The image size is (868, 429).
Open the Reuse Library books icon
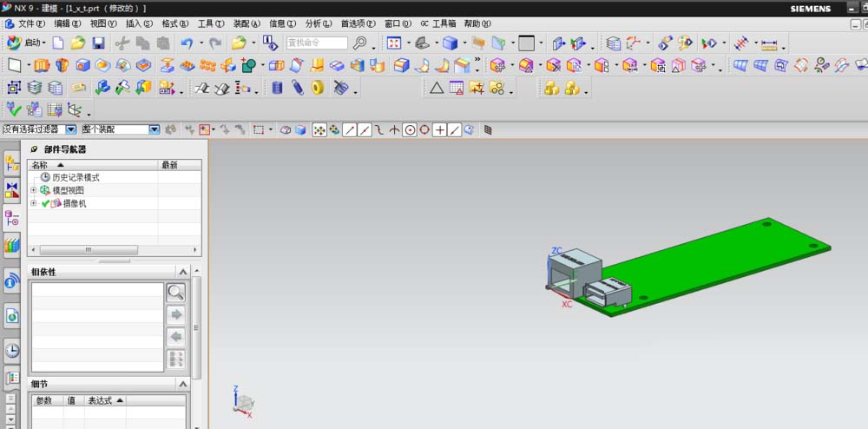pos(11,245)
